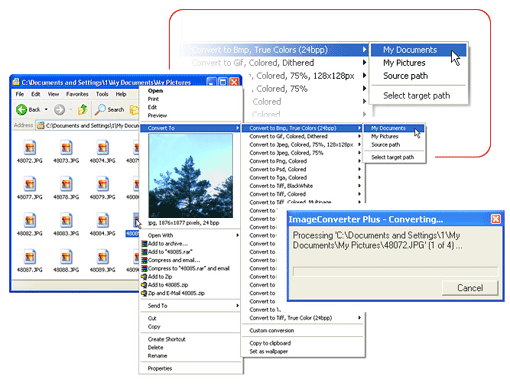Expand arrow for Convert to Tiff, True Color (24bpp)
The image size is (510, 392).
359,318
